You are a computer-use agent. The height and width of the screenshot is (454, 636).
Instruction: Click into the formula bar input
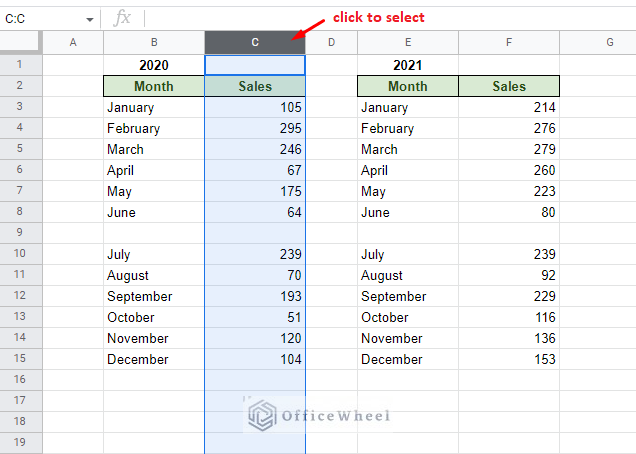coord(389,19)
